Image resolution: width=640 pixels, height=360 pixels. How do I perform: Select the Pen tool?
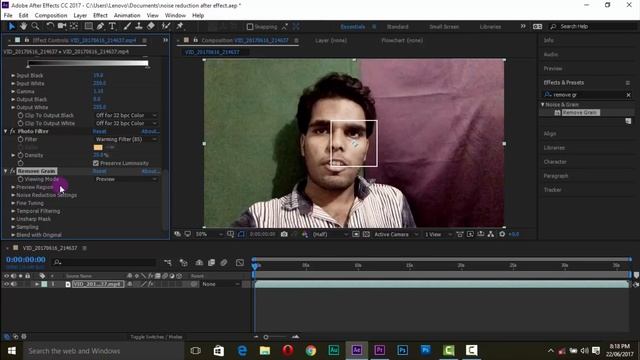[x=100, y=26]
